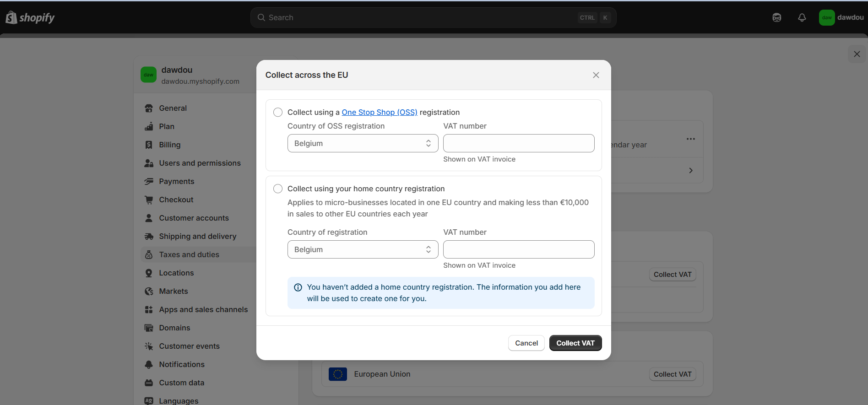
Task: Open Country of registration Belgium dropdown
Action: tap(363, 249)
